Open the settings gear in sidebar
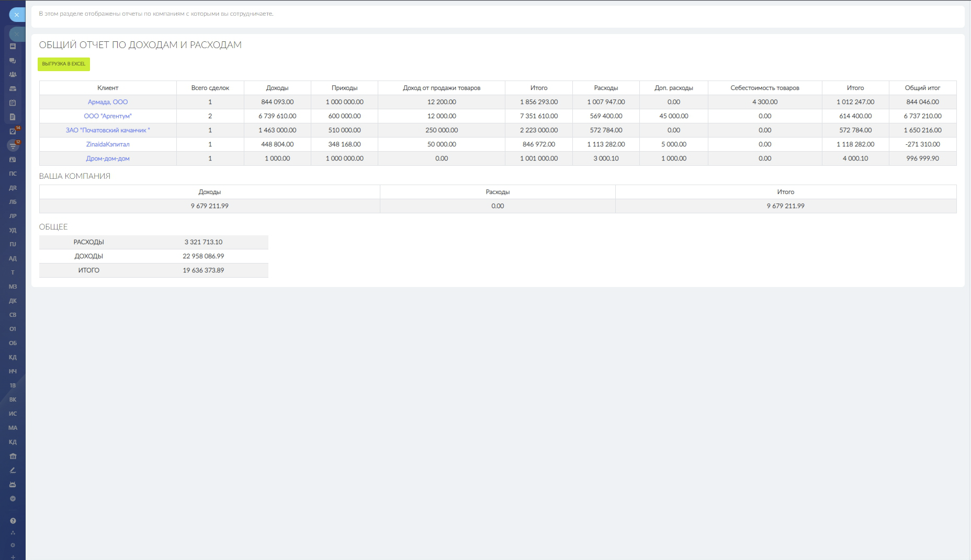The height and width of the screenshot is (560, 971). [13, 545]
